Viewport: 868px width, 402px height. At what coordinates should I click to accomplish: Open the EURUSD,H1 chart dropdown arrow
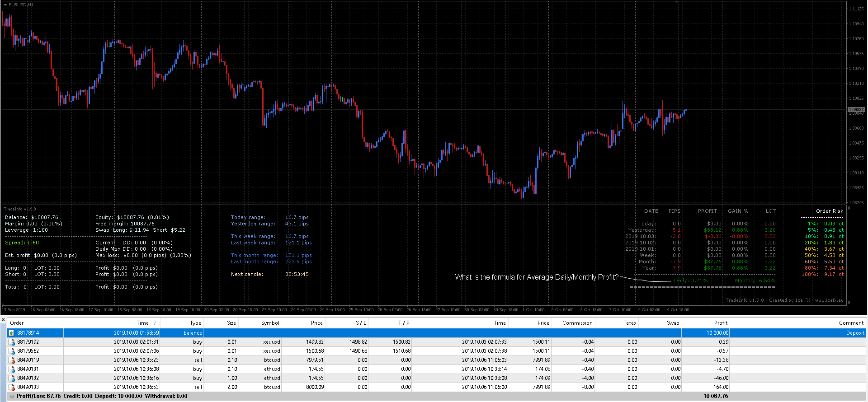pos(5,5)
